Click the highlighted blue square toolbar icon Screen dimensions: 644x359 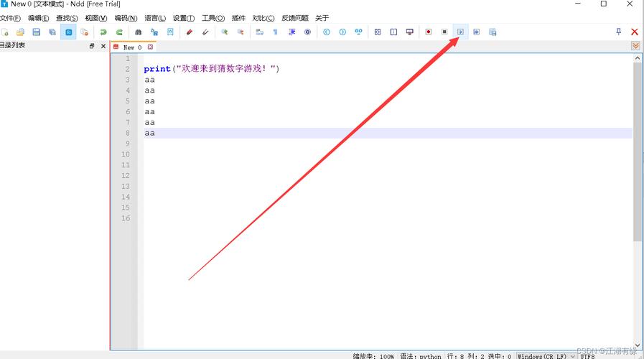coord(69,32)
